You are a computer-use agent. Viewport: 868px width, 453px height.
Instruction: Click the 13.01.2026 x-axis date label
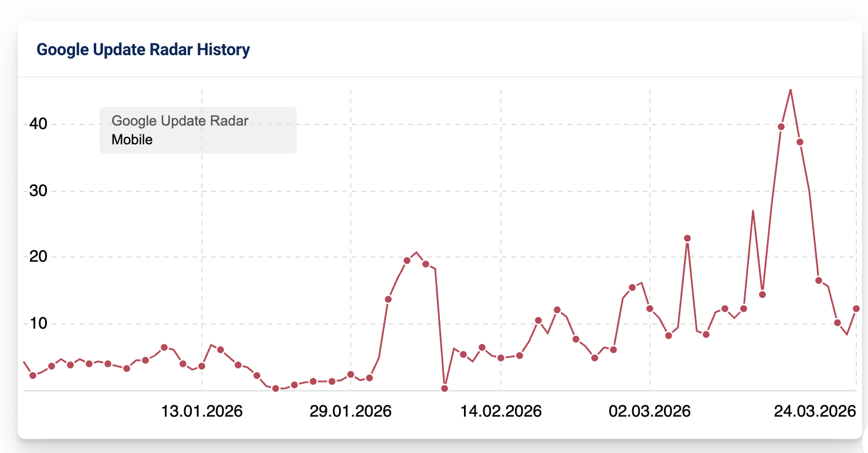(x=202, y=411)
